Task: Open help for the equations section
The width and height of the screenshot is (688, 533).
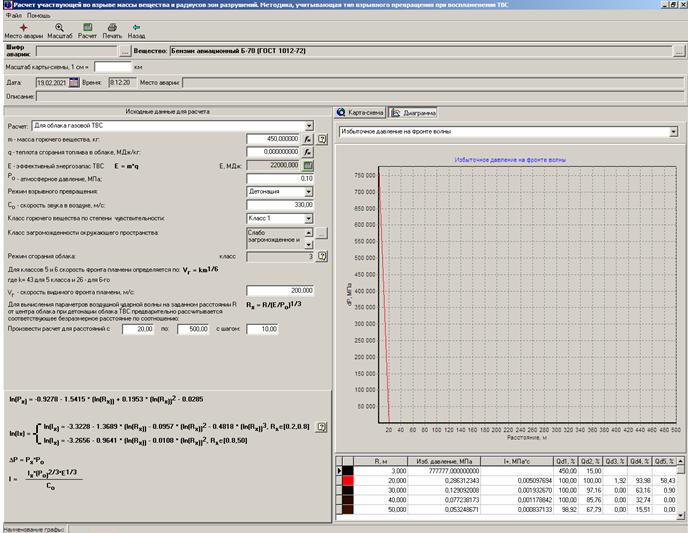Action: pos(322,426)
